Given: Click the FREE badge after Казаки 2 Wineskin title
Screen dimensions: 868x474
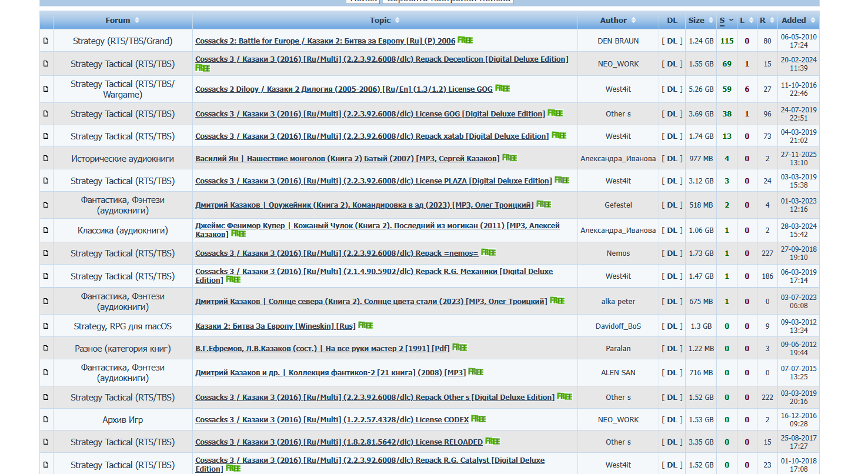Looking at the screenshot, I should tap(365, 325).
